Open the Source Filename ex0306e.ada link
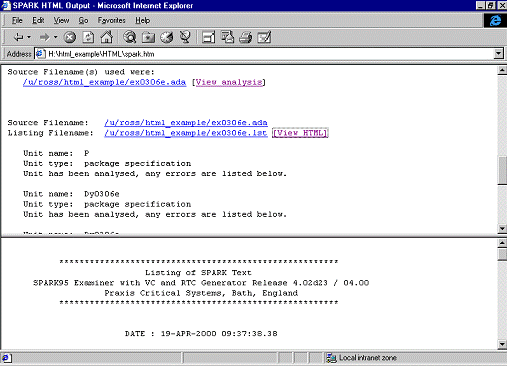507x366 pixels. coord(186,123)
